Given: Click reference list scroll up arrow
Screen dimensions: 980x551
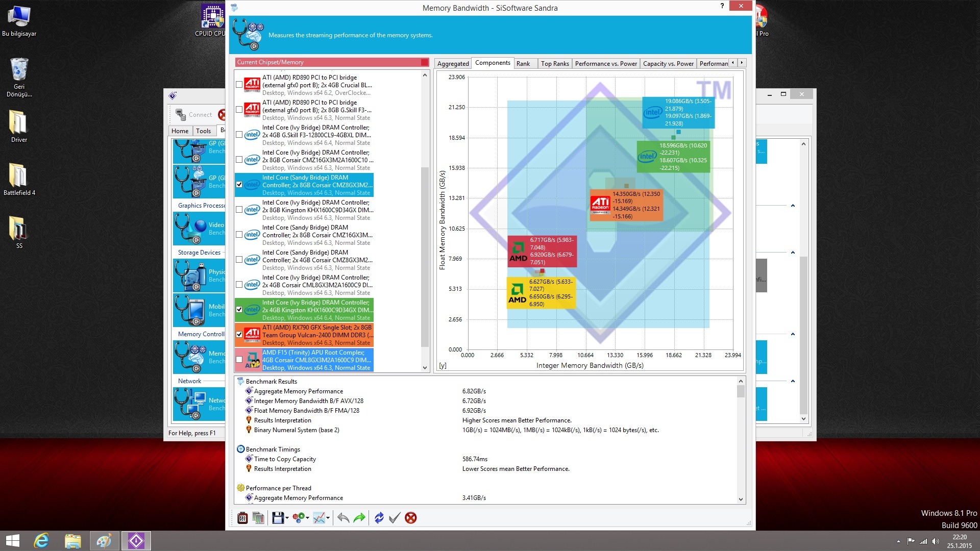Looking at the screenshot, I should pos(425,76).
